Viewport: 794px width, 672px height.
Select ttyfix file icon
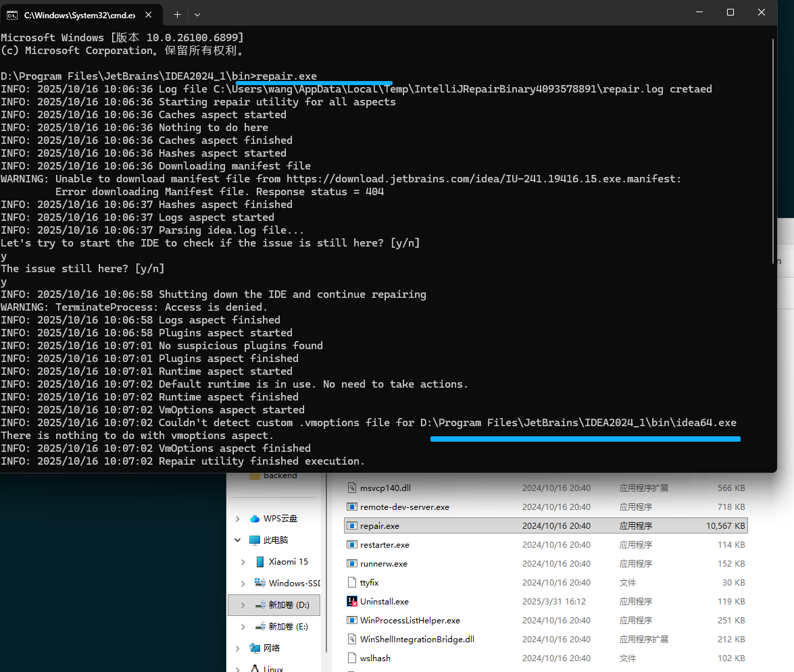352,582
